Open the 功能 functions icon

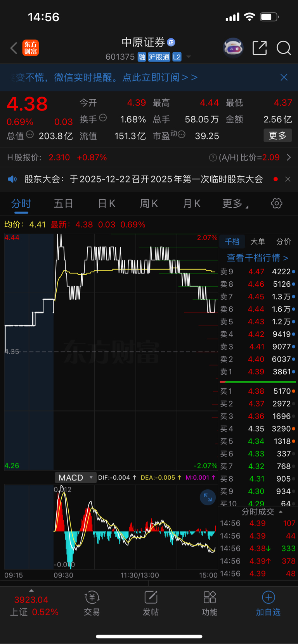click(x=210, y=603)
